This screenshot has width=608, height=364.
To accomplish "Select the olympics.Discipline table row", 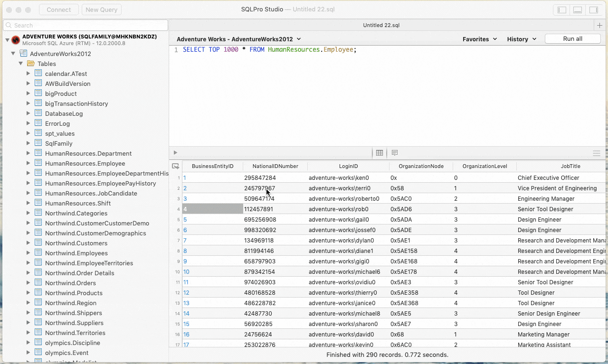I will [73, 343].
